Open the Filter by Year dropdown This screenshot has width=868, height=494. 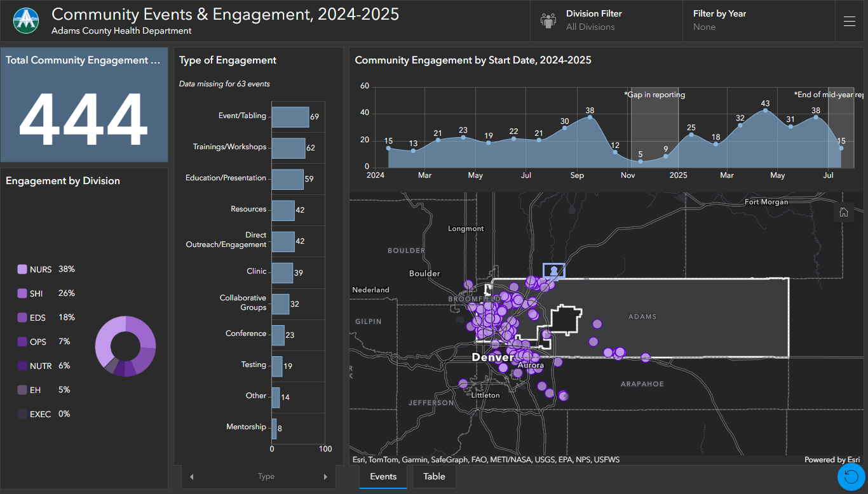pyautogui.click(x=759, y=21)
